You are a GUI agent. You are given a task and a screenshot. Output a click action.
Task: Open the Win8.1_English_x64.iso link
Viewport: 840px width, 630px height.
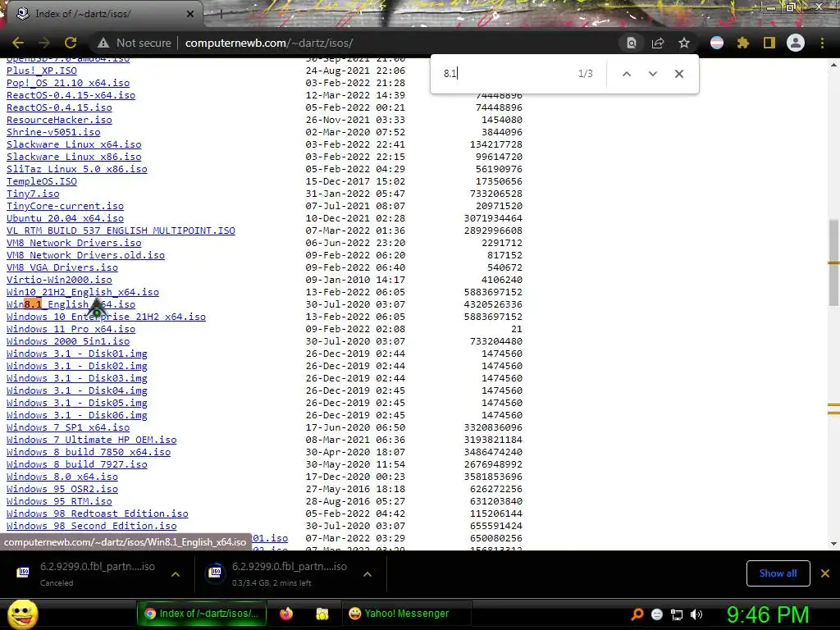click(71, 304)
